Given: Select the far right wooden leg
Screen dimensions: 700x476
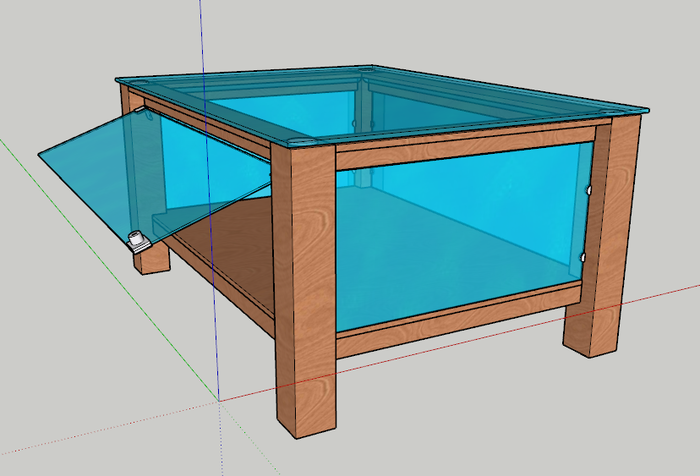Looking at the screenshot, I should coord(600,250).
